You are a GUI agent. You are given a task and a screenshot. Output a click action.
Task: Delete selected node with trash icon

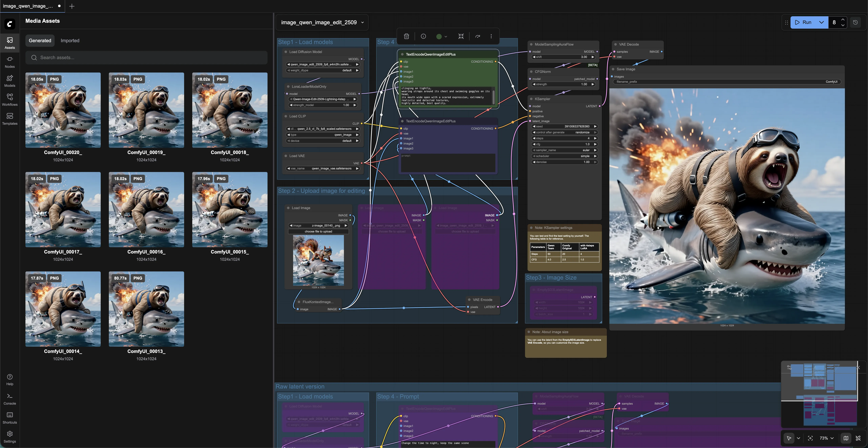406,36
